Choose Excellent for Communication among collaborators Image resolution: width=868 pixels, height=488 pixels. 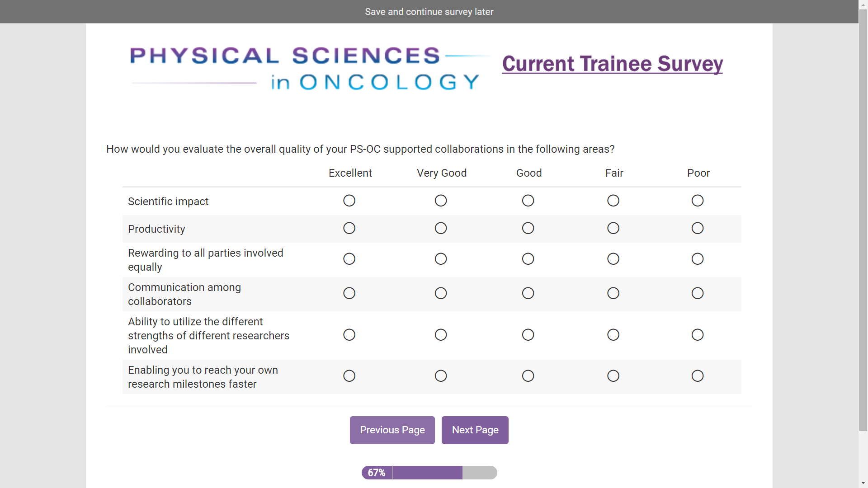(x=349, y=293)
